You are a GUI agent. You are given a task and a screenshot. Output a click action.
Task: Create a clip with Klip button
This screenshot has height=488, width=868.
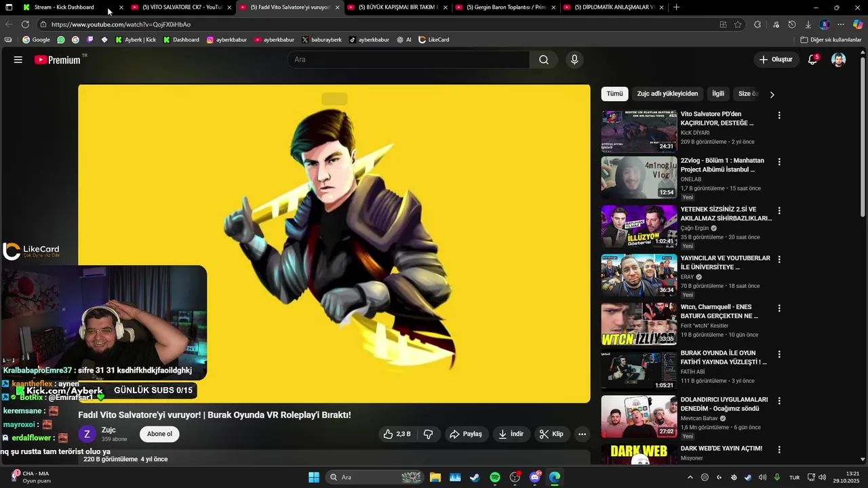[551, 434]
